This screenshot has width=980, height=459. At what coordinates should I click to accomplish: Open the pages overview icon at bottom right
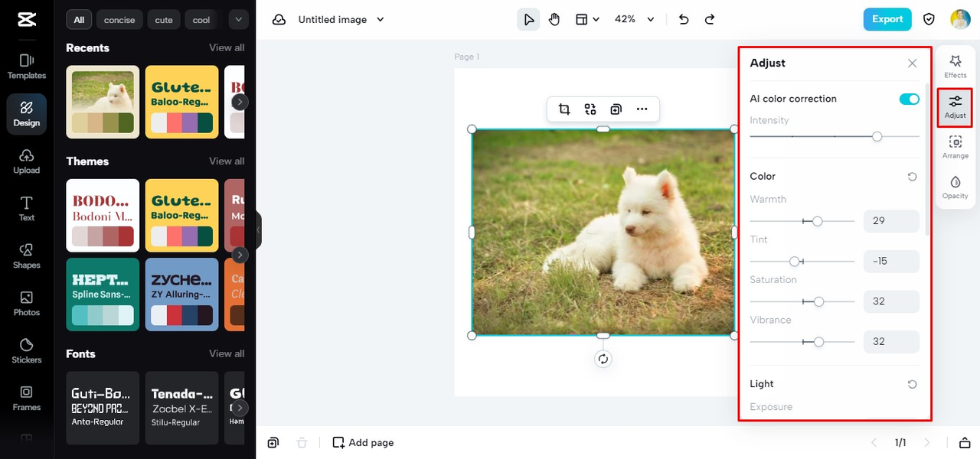pos(964,442)
